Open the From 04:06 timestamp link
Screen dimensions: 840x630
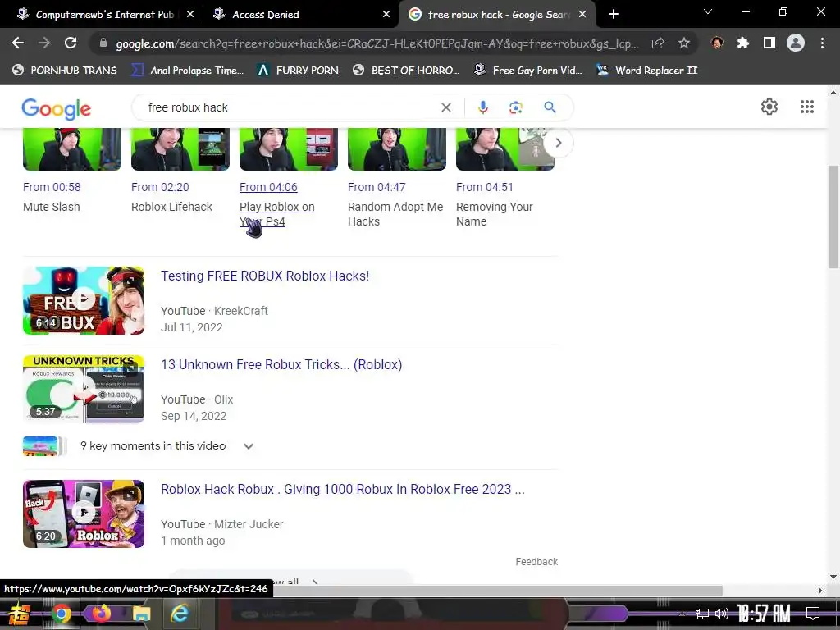click(x=268, y=187)
